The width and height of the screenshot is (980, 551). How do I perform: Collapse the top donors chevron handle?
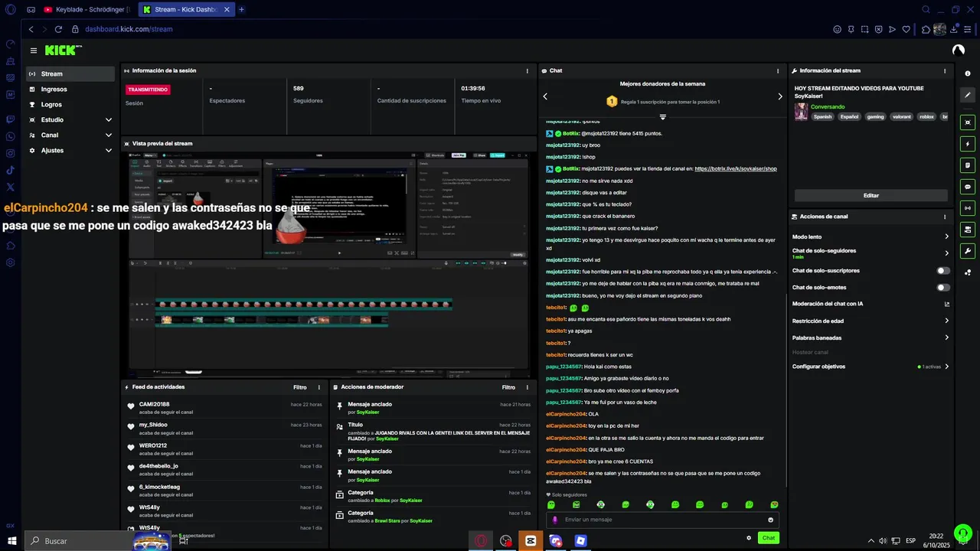tap(662, 117)
